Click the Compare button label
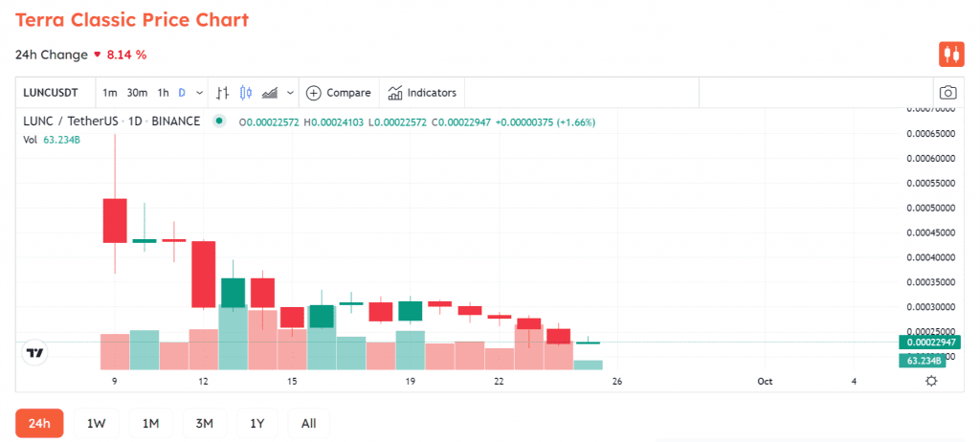 click(x=348, y=93)
